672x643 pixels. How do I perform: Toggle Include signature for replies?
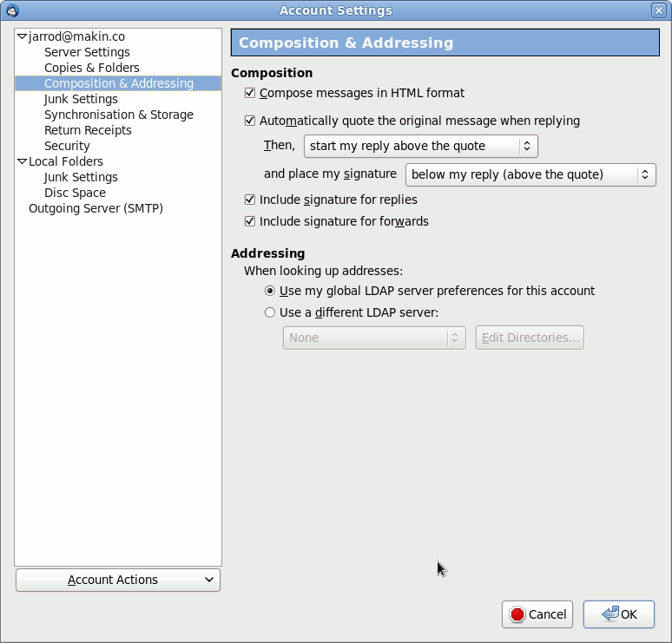[250, 200]
